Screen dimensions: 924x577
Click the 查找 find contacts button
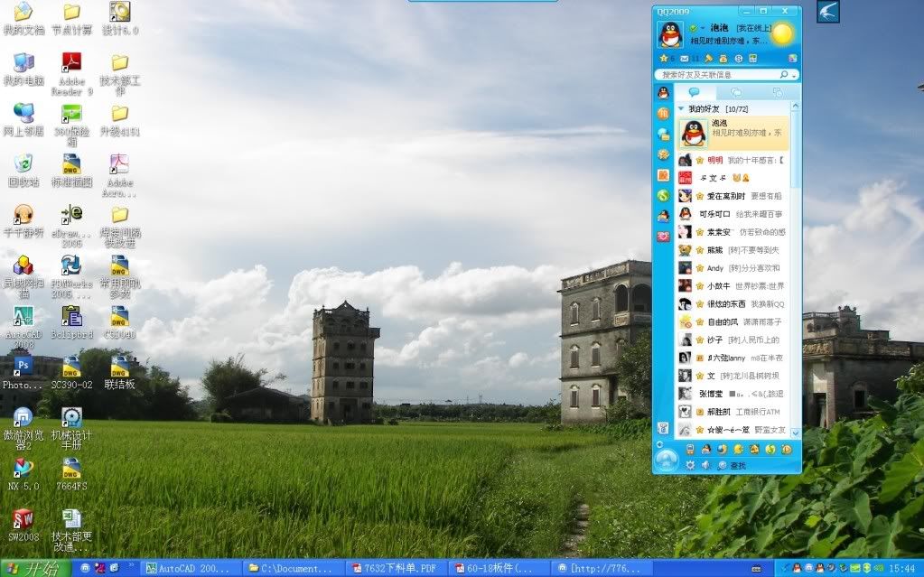pyautogui.click(x=732, y=465)
